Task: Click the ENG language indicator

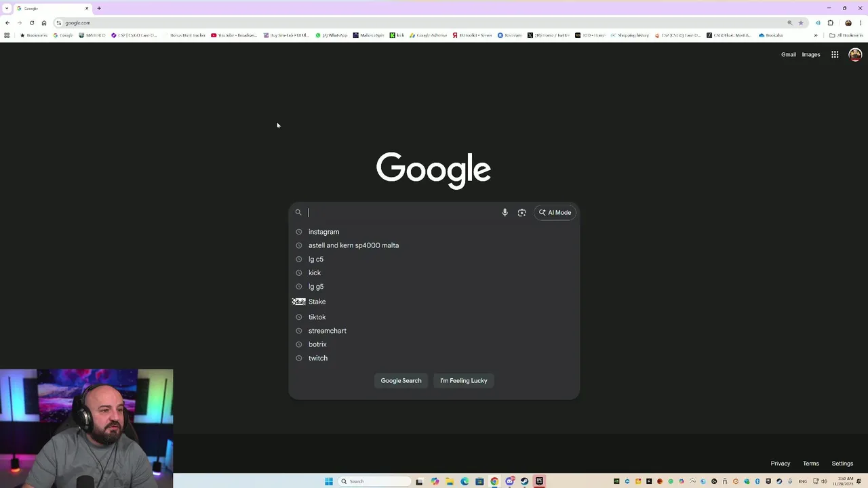Action: [804, 481]
